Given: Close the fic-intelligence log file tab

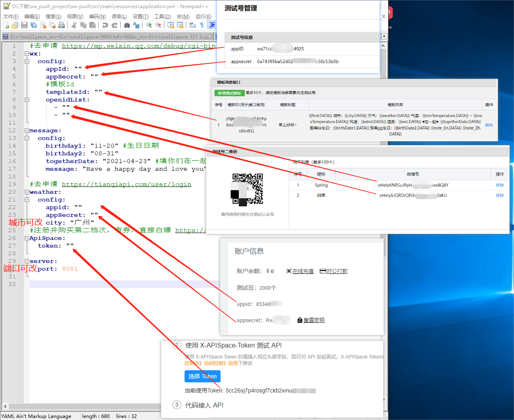Looking at the screenshot, I should pyautogui.click(x=210, y=37).
